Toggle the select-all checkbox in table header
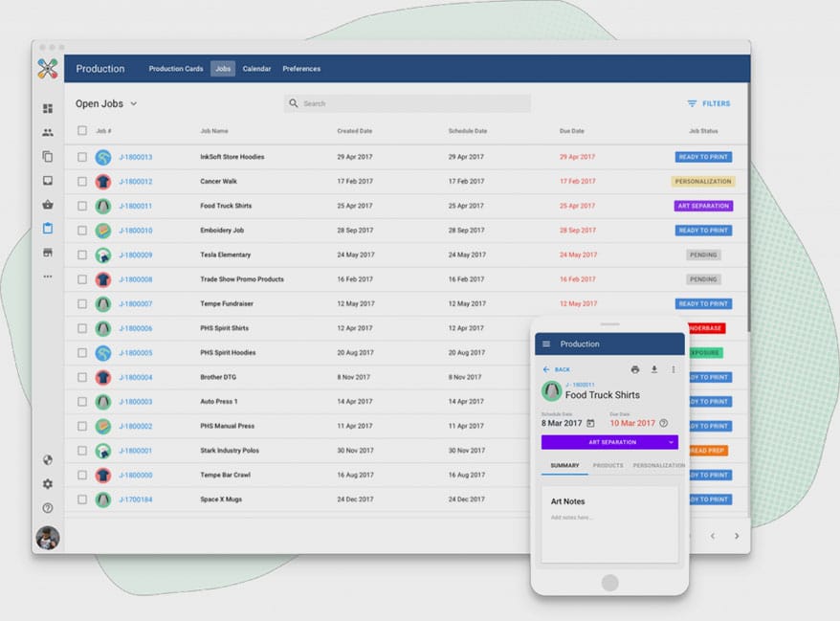 pyautogui.click(x=82, y=130)
